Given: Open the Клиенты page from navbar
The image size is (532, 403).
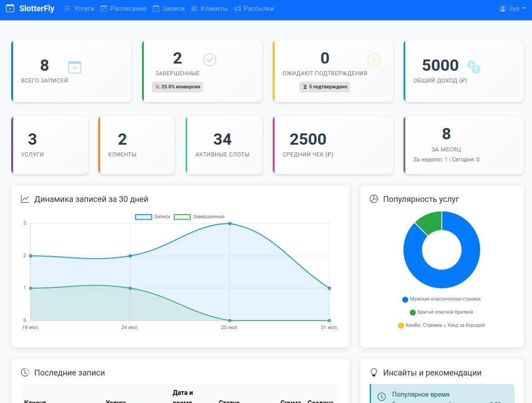Looking at the screenshot, I should tap(209, 9).
